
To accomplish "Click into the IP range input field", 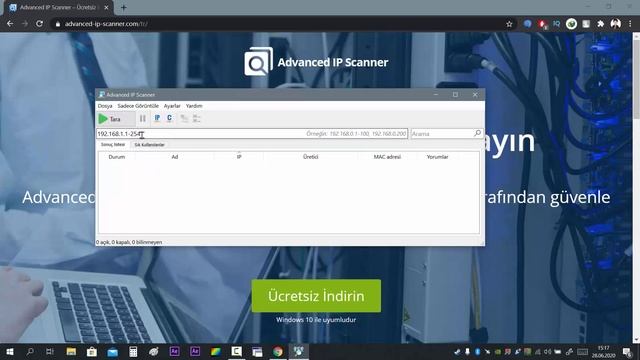I will 252,133.
